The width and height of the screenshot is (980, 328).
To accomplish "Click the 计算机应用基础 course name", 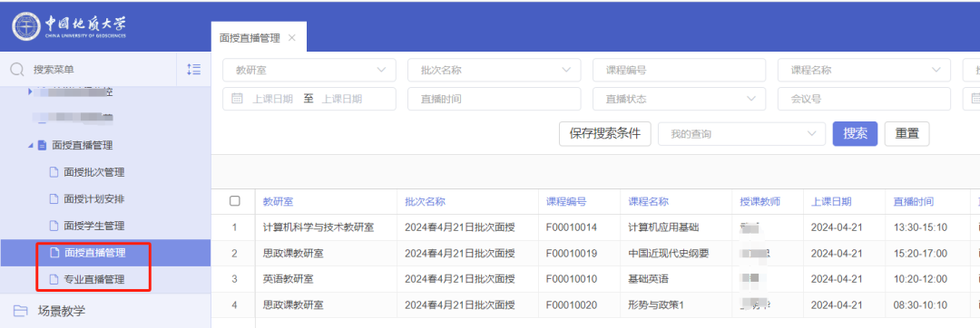I will 663,227.
